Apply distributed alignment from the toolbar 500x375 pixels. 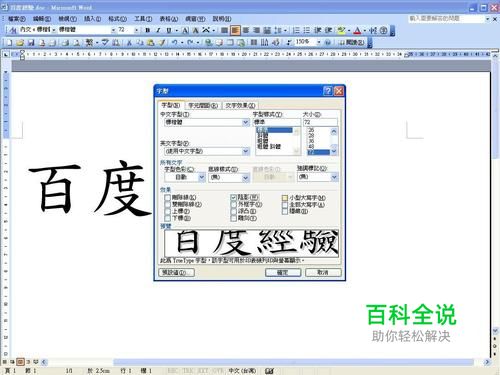(x=267, y=30)
